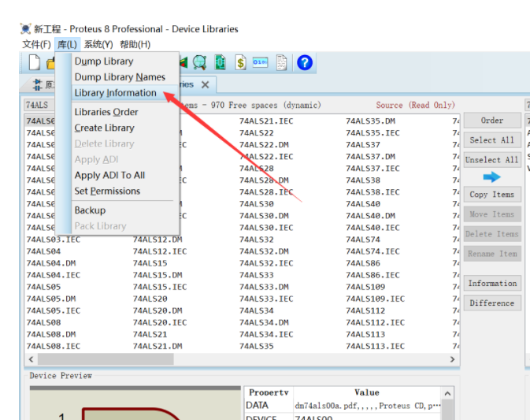Select 74ALS12.IEC in device list
The width and height of the screenshot is (530, 420).
pyautogui.click(x=160, y=251)
